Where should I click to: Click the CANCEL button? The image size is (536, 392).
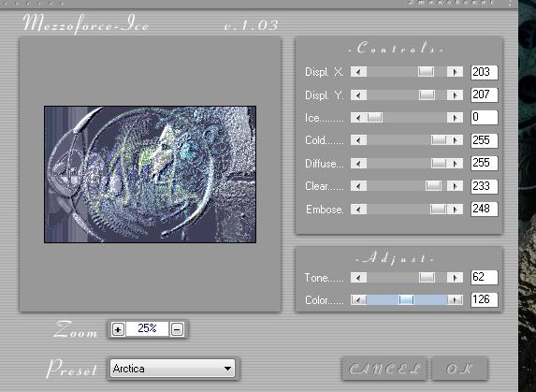(x=384, y=369)
